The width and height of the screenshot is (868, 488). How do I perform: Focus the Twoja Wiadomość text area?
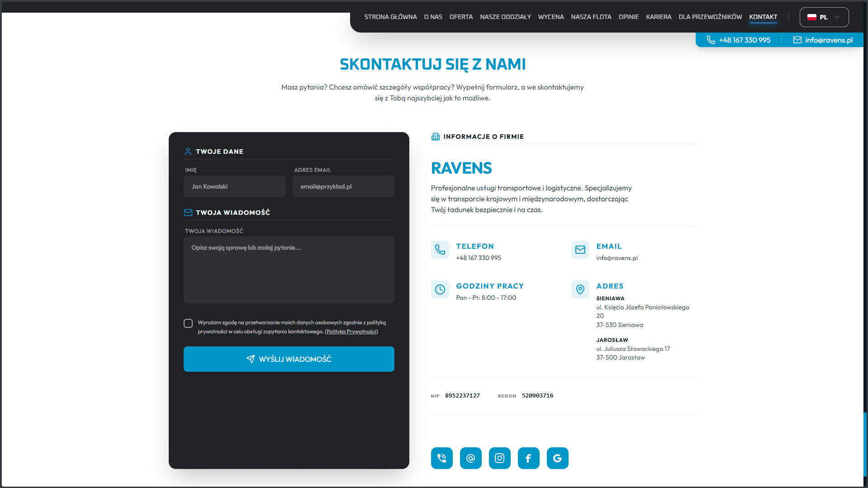point(289,270)
